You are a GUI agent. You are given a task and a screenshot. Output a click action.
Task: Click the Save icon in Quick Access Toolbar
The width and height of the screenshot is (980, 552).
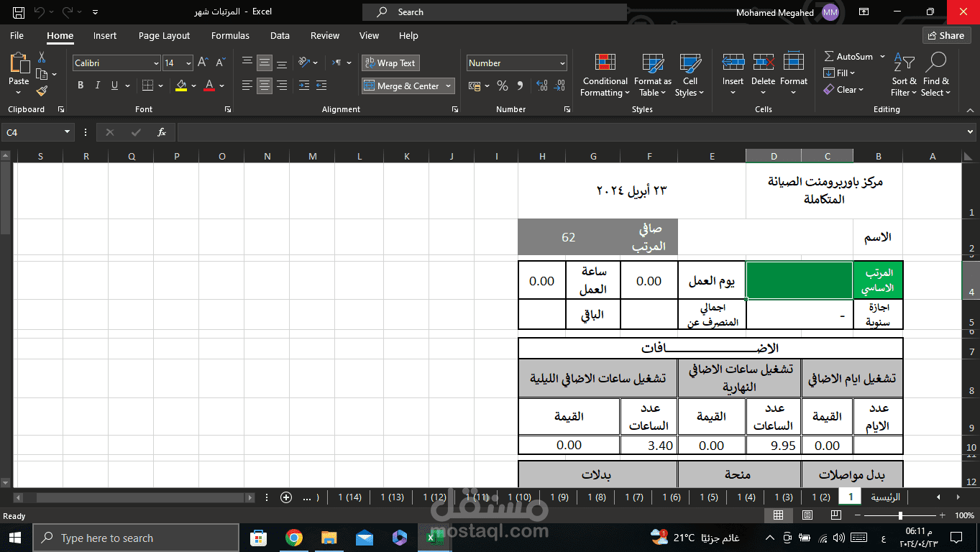pos(19,12)
